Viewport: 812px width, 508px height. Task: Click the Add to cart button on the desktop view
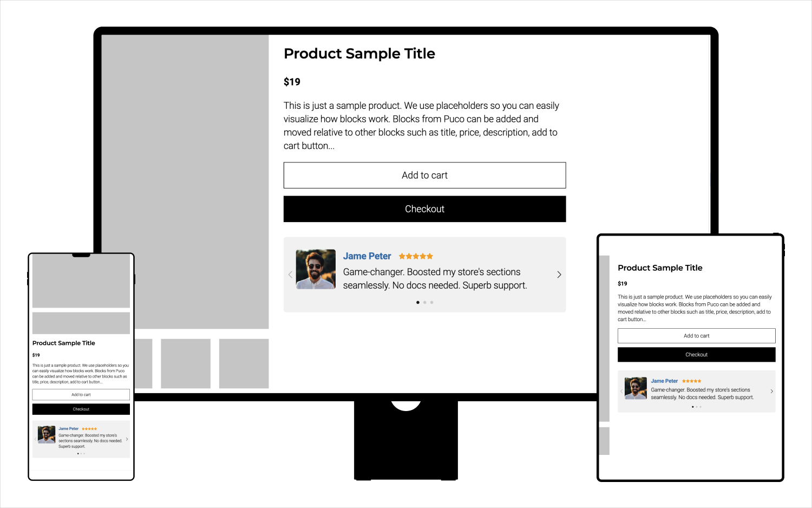click(x=424, y=175)
